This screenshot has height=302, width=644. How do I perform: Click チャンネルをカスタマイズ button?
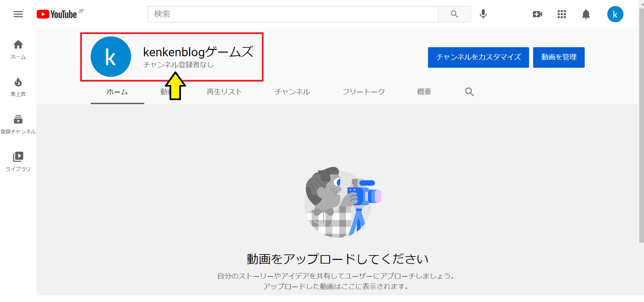tap(478, 57)
